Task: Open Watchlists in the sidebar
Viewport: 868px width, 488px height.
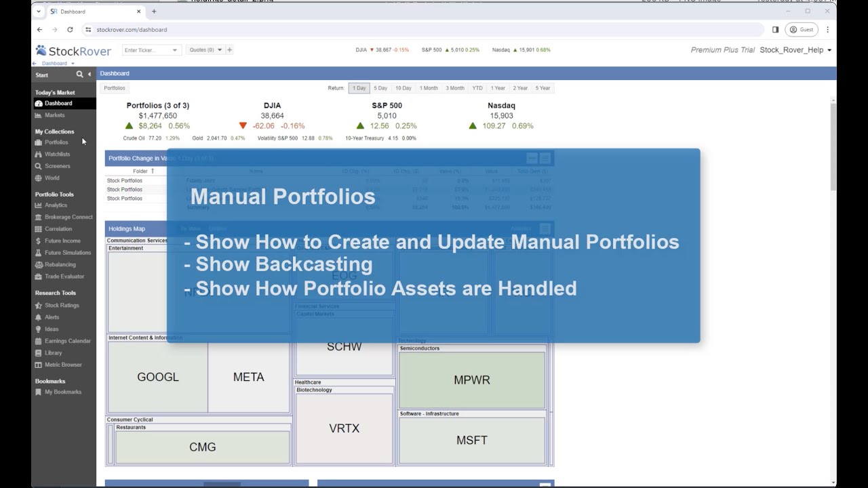Action: [57, 155]
